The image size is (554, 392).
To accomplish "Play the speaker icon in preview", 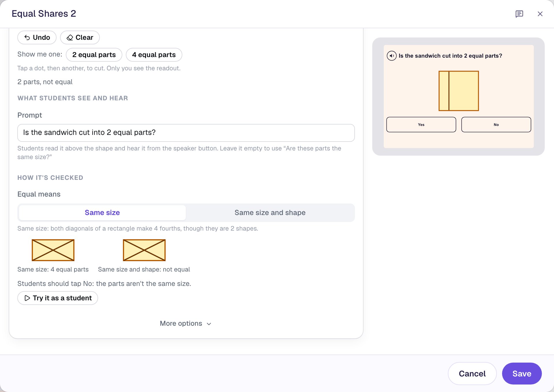I will [392, 56].
